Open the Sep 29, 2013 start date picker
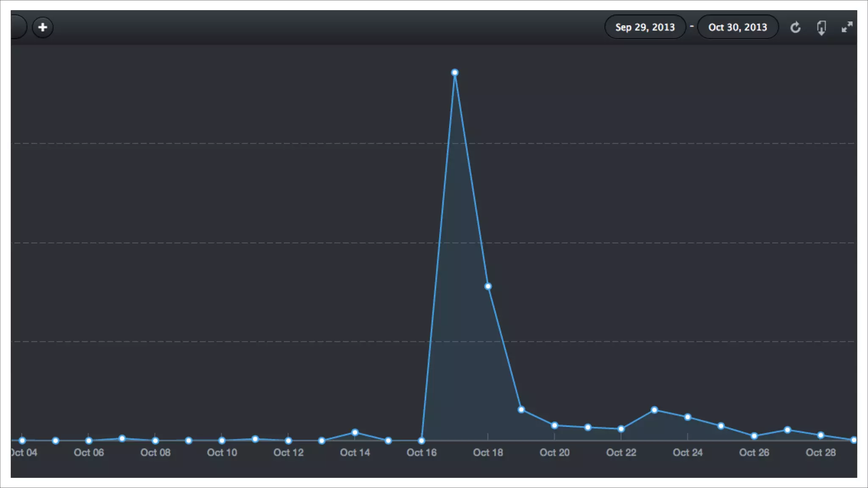The height and width of the screenshot is (488, 868). tap(645, 27)
